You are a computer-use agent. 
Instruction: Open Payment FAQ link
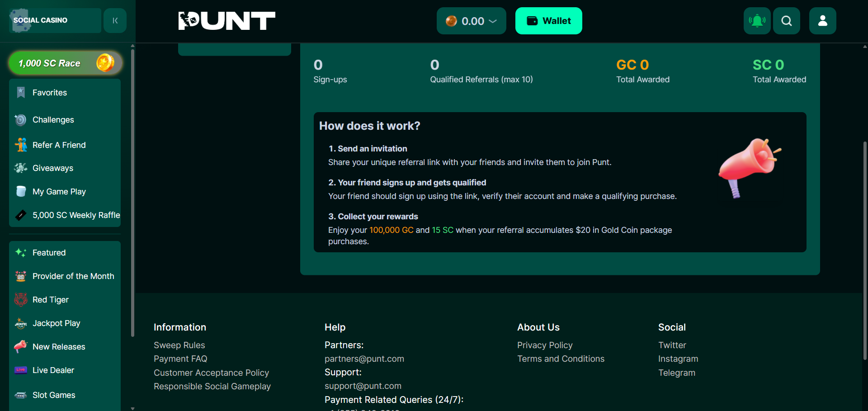pyautogui.click(x=180, y=359)
